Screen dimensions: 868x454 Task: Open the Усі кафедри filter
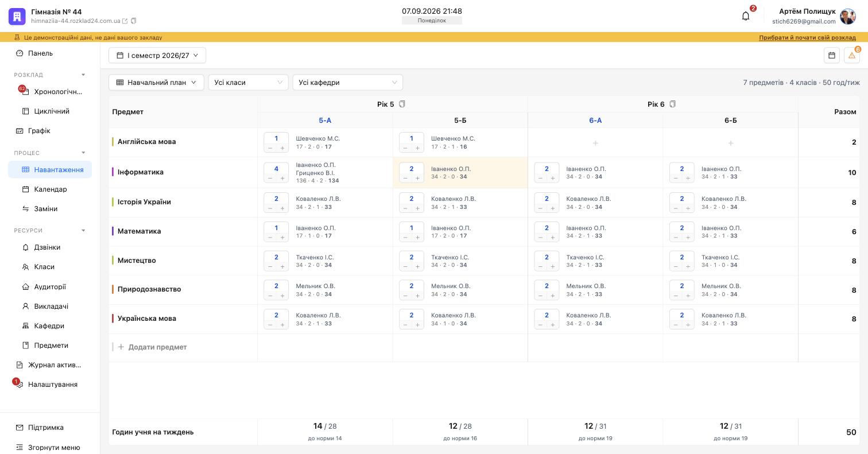[348, 83]
